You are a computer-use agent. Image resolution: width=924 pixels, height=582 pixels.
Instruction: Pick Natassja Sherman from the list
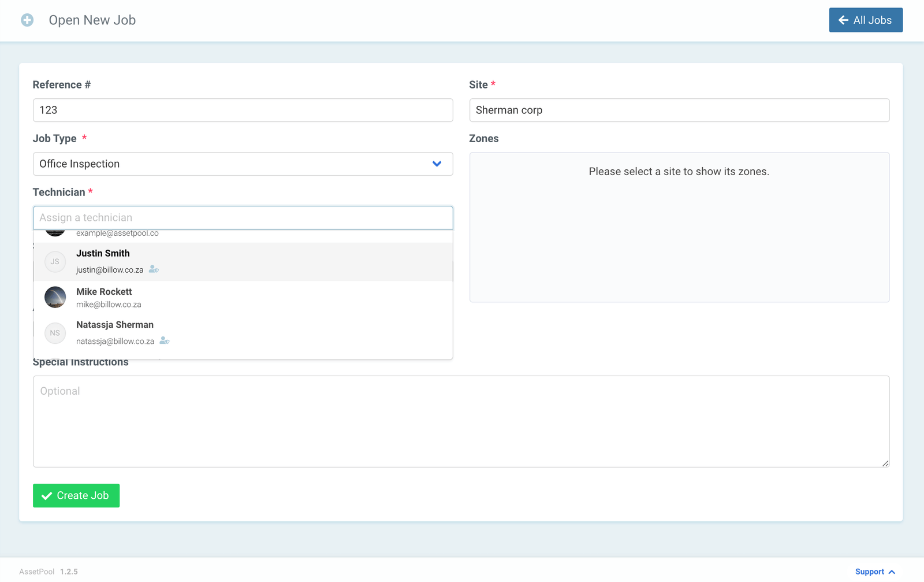click(x=243, y=333)
